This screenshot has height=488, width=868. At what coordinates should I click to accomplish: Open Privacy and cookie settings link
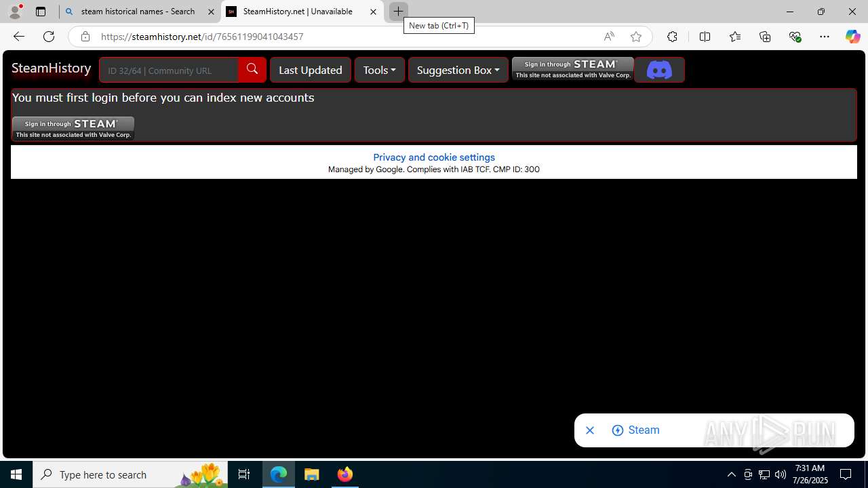click(x=434, y=157)
